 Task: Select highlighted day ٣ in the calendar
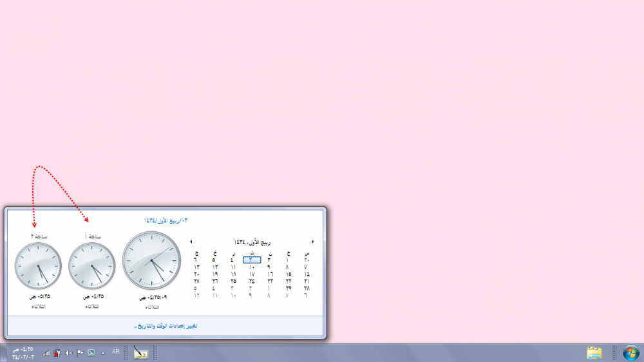tap(252, 260)
